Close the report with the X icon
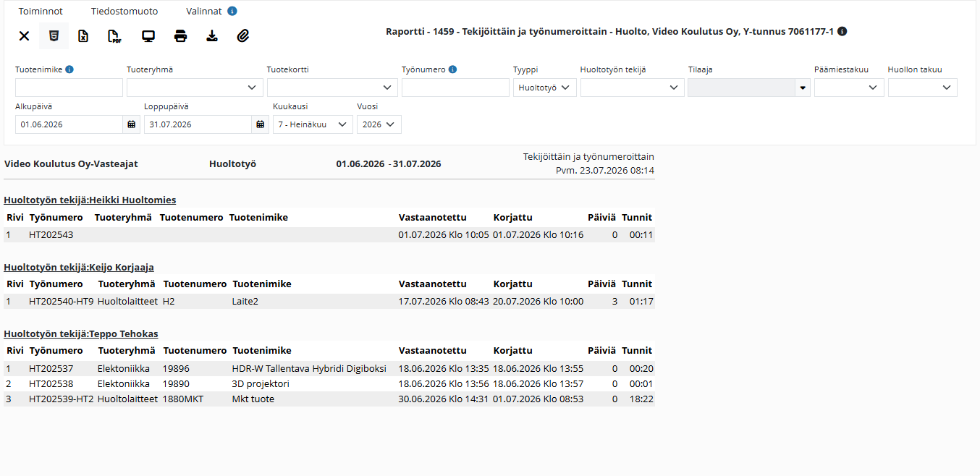Viewport: 980px width, 476px height. click(24, 35)
